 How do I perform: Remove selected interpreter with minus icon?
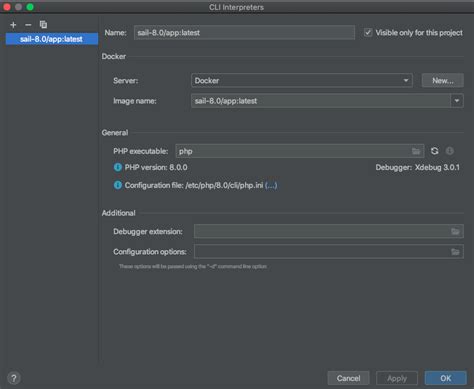tap(28, 25)
